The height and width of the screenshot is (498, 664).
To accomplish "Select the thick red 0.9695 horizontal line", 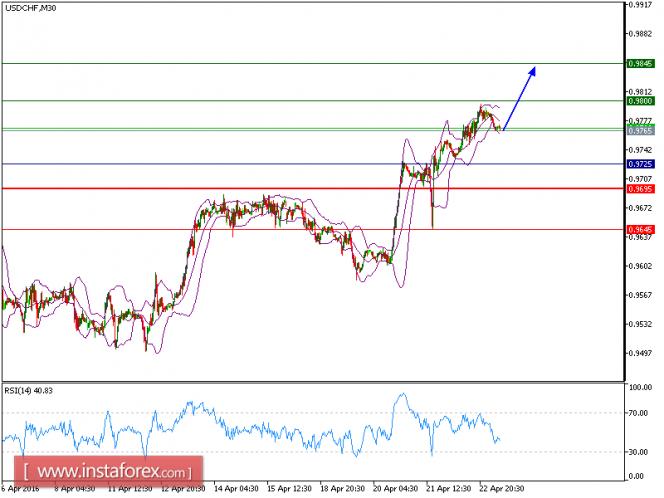I will coord(313,188).
